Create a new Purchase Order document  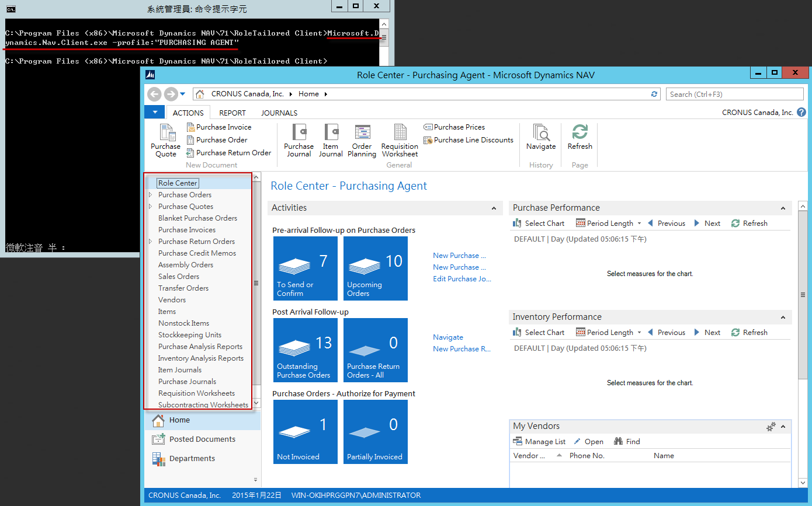pyautogui.click(x=217, y=140)
